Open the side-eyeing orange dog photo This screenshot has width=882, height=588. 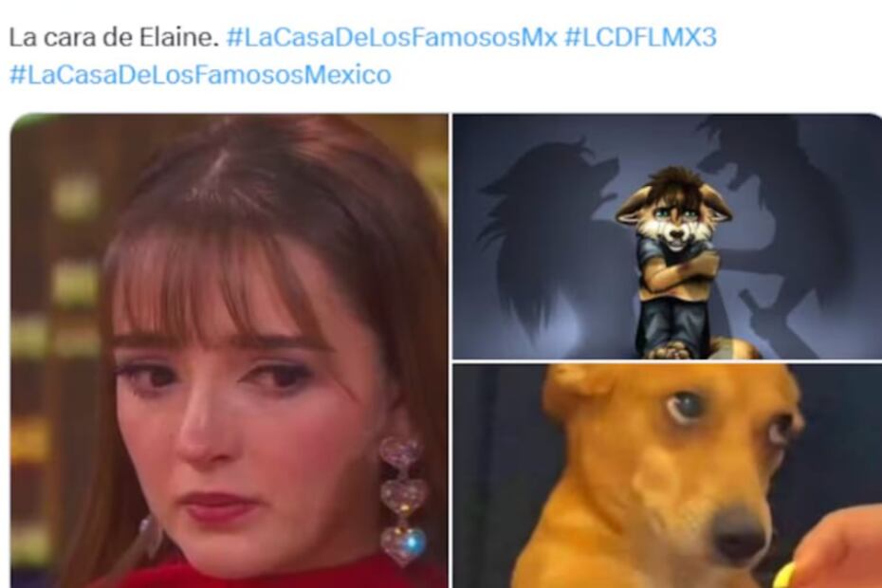point(667,476)
